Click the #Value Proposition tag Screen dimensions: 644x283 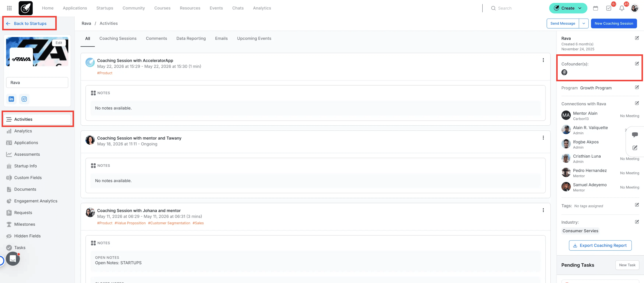click(130, 223)
